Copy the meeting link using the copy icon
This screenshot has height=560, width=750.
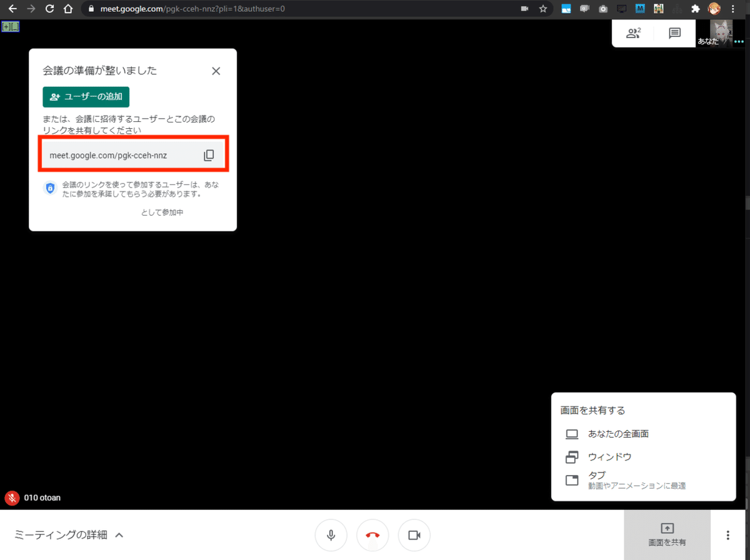pyautogui.click(x=209, y=154)
